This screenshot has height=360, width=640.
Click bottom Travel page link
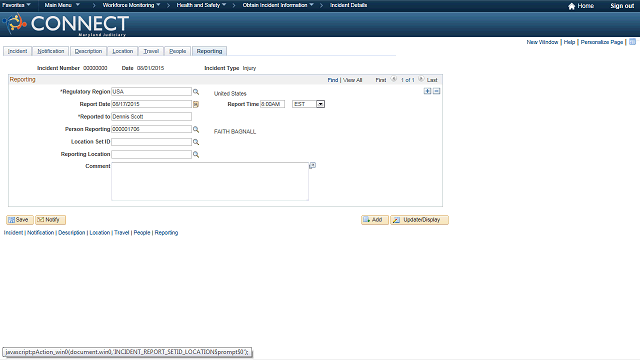click(x=122, y=233)
